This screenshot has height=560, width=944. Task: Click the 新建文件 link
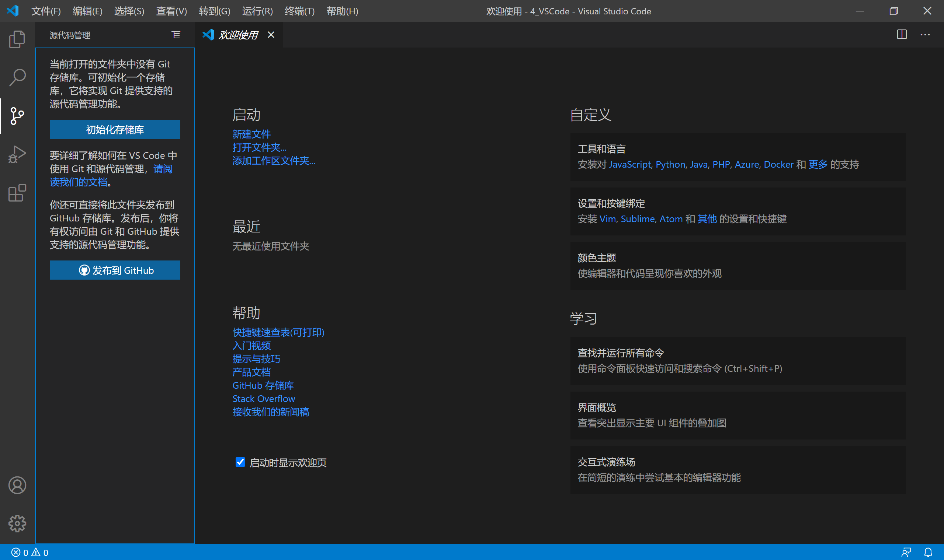click(x=251, y=134)
